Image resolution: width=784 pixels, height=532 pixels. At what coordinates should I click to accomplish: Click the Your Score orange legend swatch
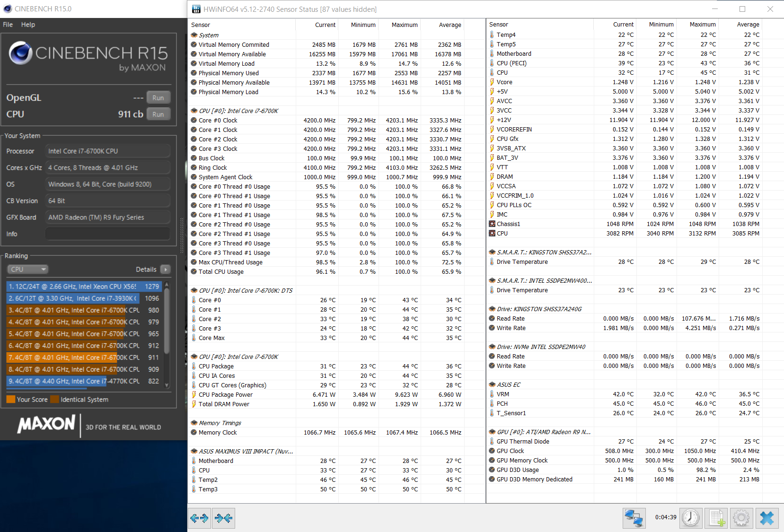pyautogui.click(x=11, y=400)
